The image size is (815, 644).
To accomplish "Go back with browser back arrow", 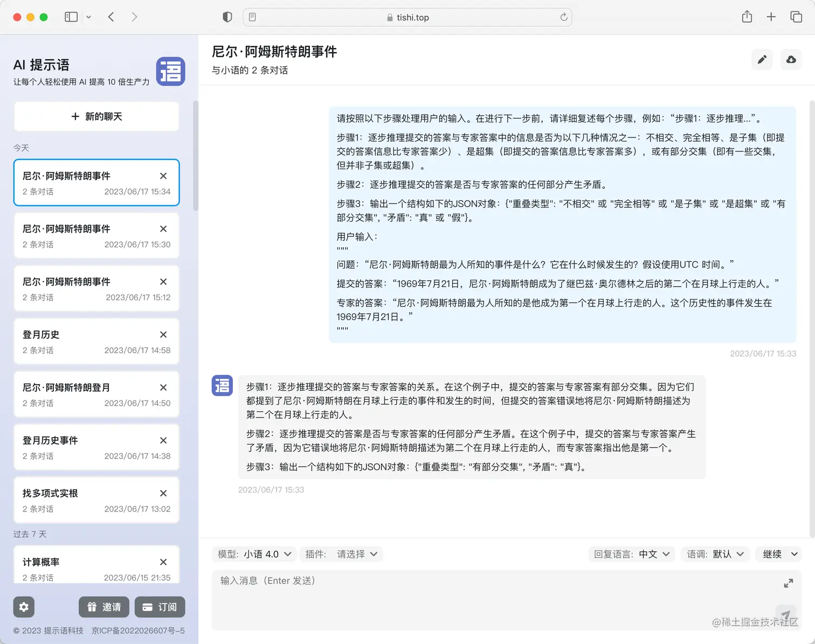I will (111, 17).
